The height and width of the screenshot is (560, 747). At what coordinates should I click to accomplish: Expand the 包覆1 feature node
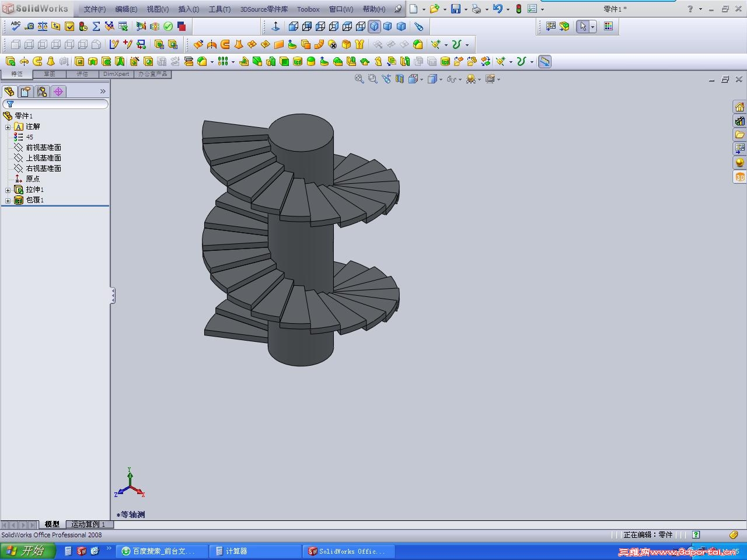(x=8, y=200)
